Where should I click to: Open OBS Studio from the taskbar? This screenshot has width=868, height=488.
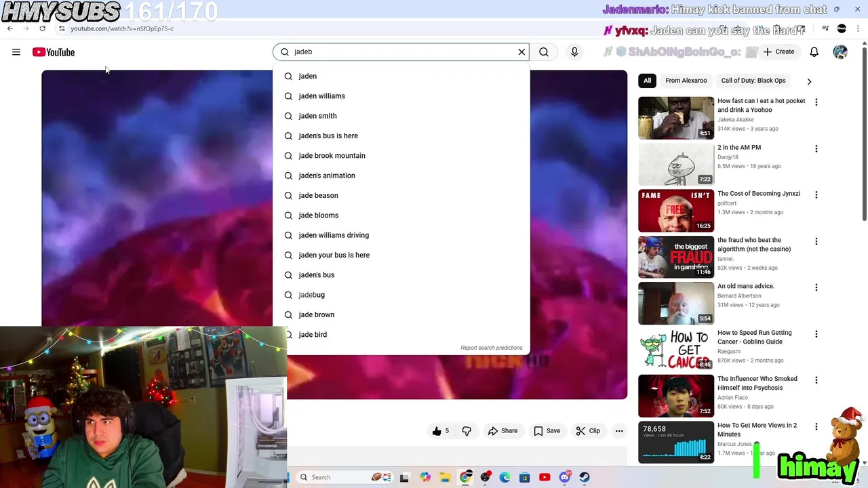485,477
